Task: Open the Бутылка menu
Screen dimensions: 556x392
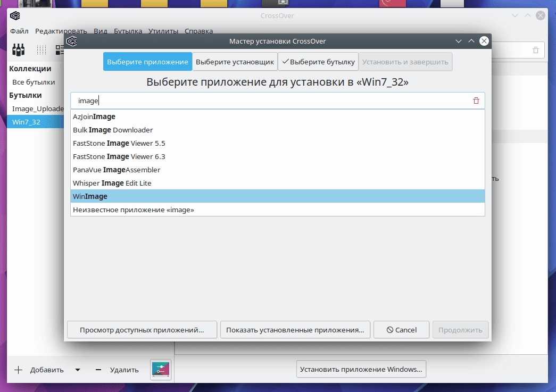Action: click(128, 31)
